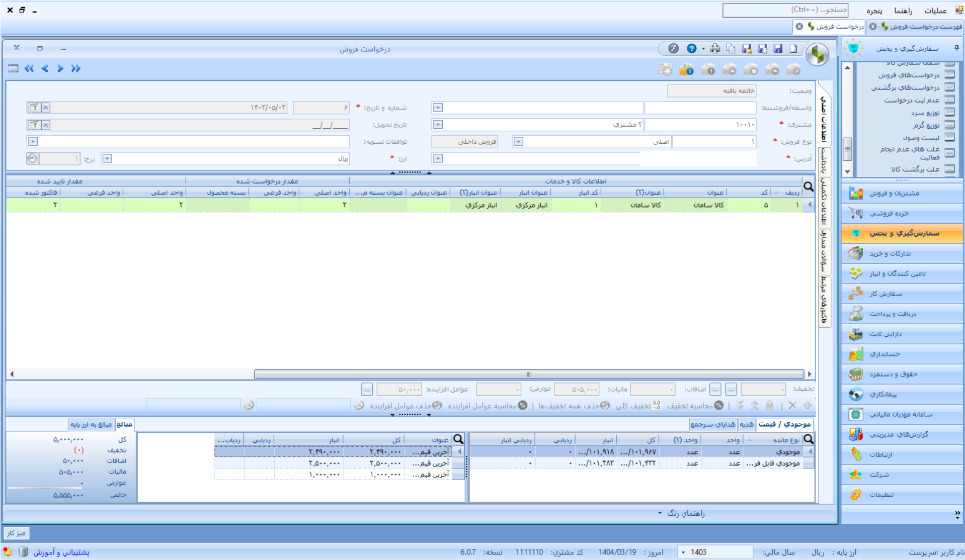965x560 pixels.
Task: Open the پنجره menu
Action: click(874, 11)
